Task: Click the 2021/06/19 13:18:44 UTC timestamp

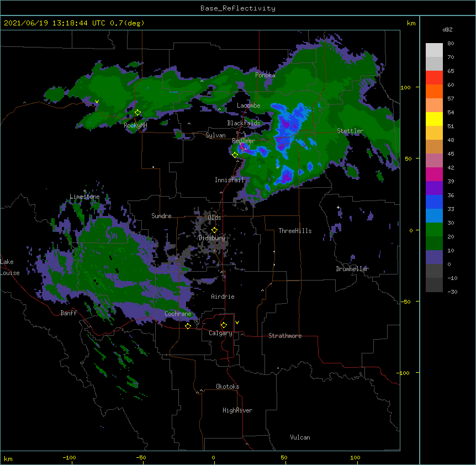Action: tap(55, 23)
